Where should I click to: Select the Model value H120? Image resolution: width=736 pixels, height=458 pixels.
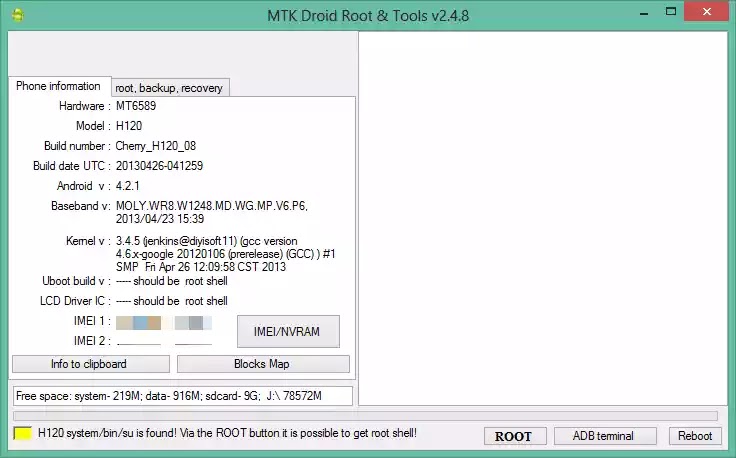coord(129,126)
